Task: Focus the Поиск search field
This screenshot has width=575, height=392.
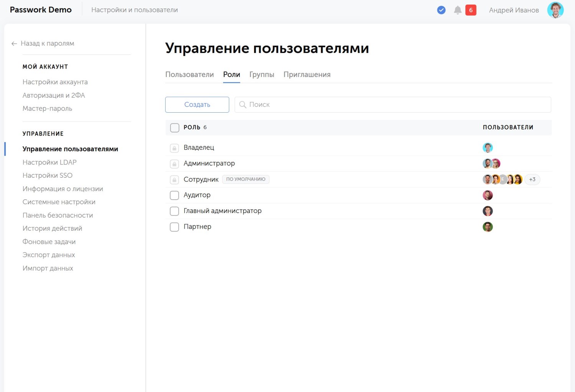Action: (x=395, y=105)
